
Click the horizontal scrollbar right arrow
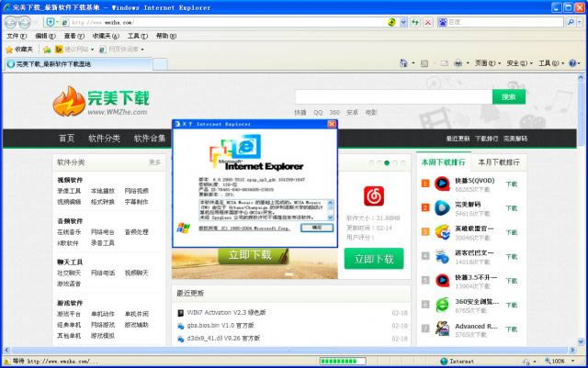tap(572, 350)
